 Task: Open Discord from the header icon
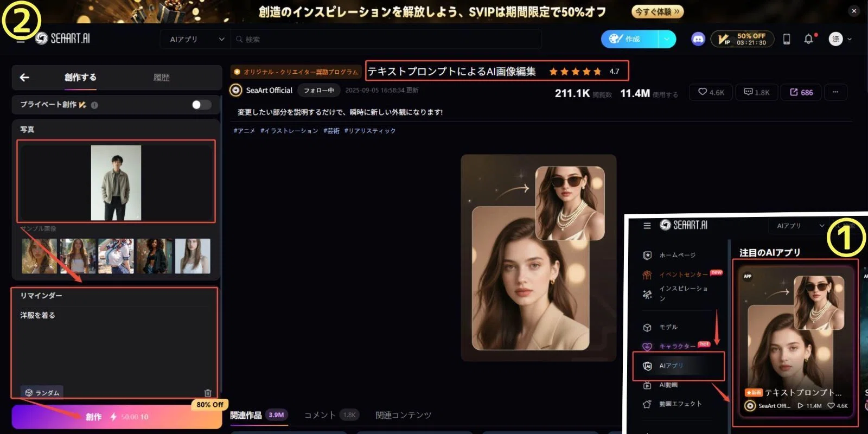click(698, 39)
